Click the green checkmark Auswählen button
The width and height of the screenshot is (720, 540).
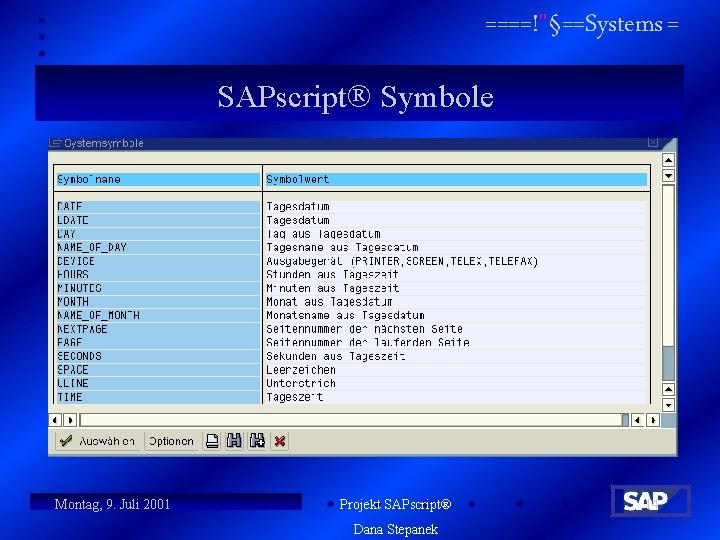pos(98,441)
